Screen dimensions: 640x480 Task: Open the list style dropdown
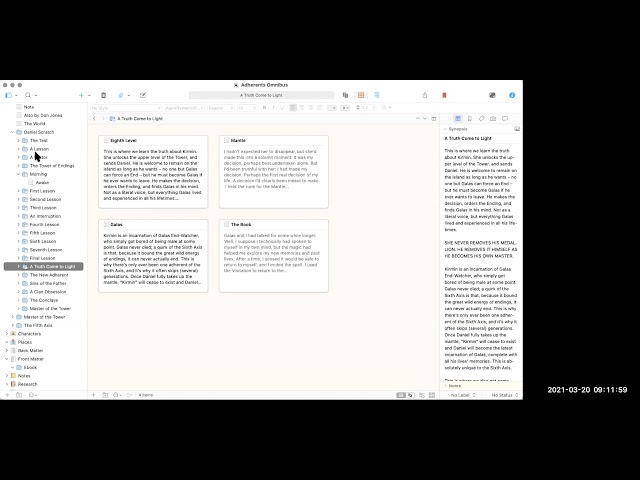386,108
